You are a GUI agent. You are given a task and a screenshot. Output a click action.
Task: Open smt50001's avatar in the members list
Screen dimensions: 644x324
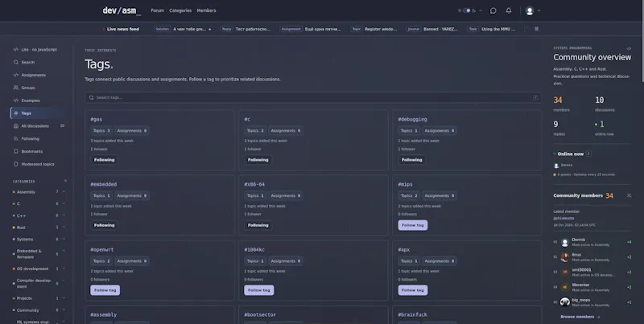coord(565,272)
